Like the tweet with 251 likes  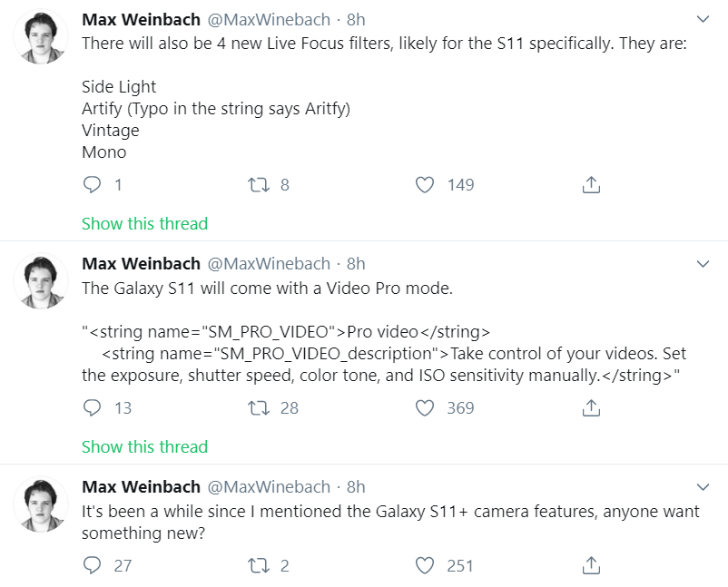click(424, 565)
